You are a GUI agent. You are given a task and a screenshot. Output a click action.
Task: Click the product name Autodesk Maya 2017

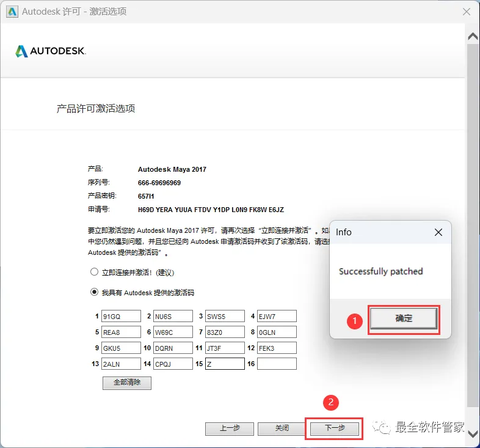pos(172,169)
